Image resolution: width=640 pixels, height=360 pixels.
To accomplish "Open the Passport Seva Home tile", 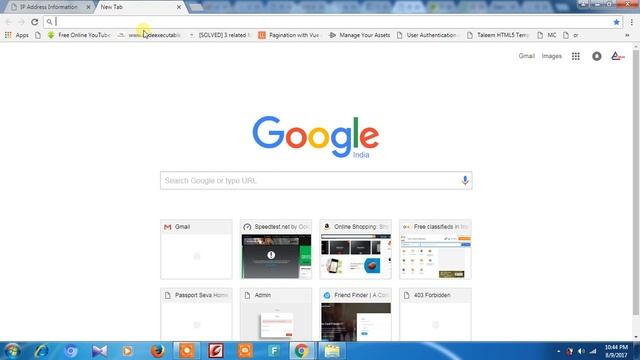I will click(196, 314).
